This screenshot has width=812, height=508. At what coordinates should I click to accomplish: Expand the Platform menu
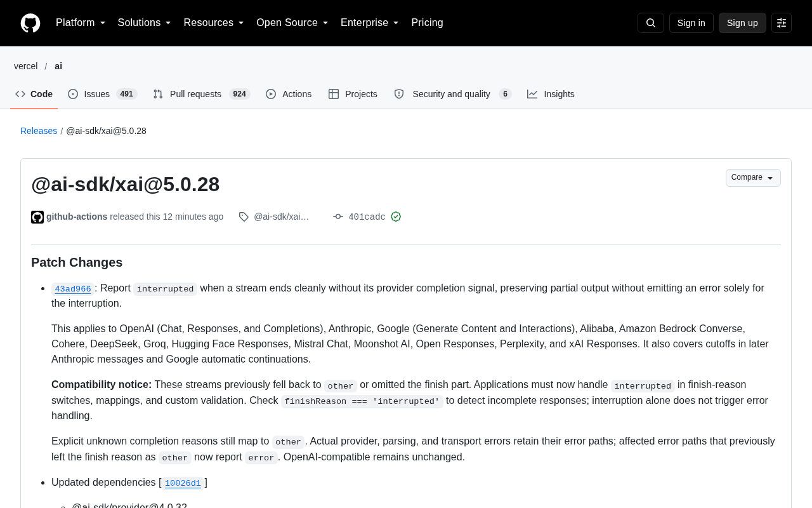click(81, 23)
